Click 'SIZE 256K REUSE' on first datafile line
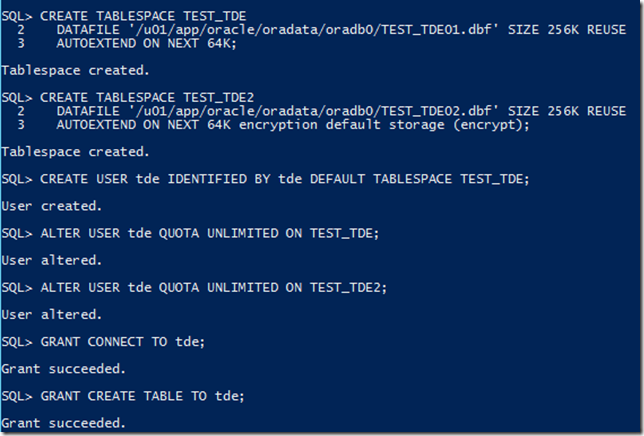 coord(567,30)
